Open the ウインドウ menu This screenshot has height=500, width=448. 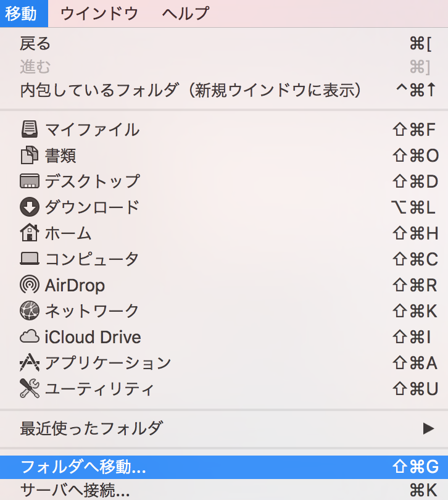[x=99, y=13]
